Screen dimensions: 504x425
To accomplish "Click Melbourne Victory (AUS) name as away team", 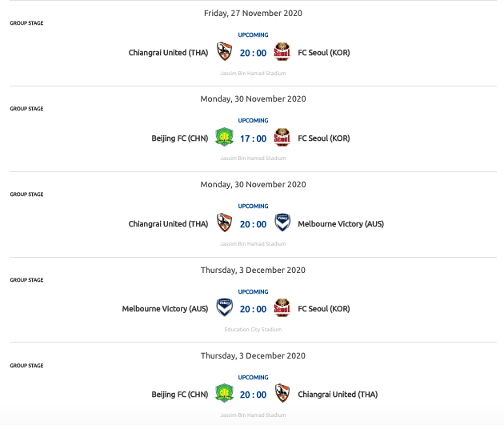I will [x=341, y=224].
